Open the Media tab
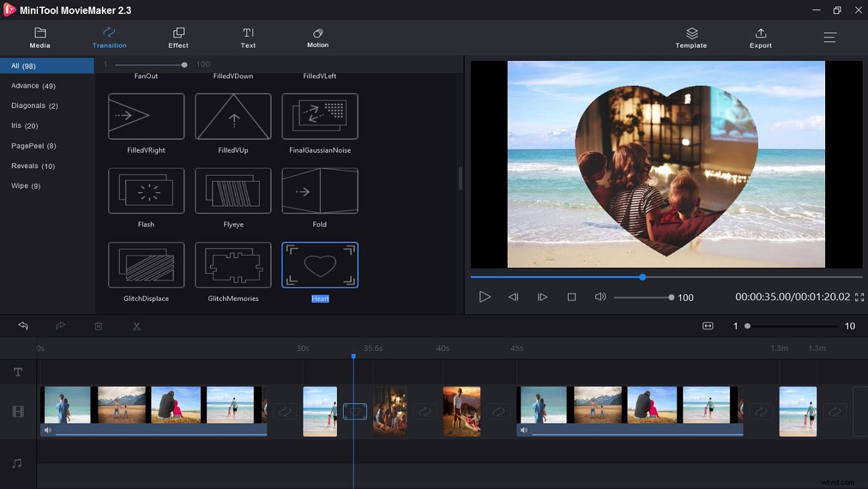 tap(40, 38)
